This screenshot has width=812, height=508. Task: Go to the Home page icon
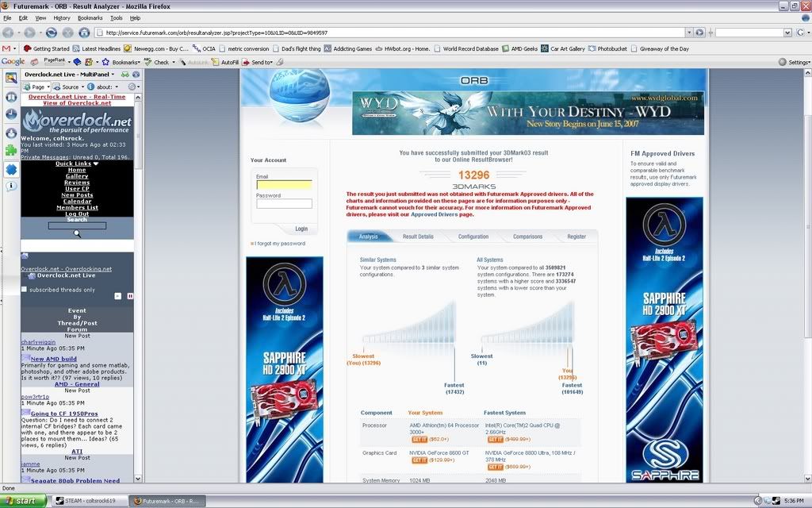click(84, 32)
